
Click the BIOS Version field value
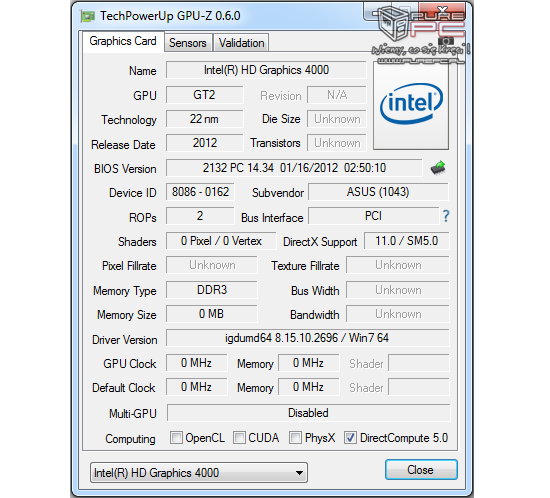[294, 168]
